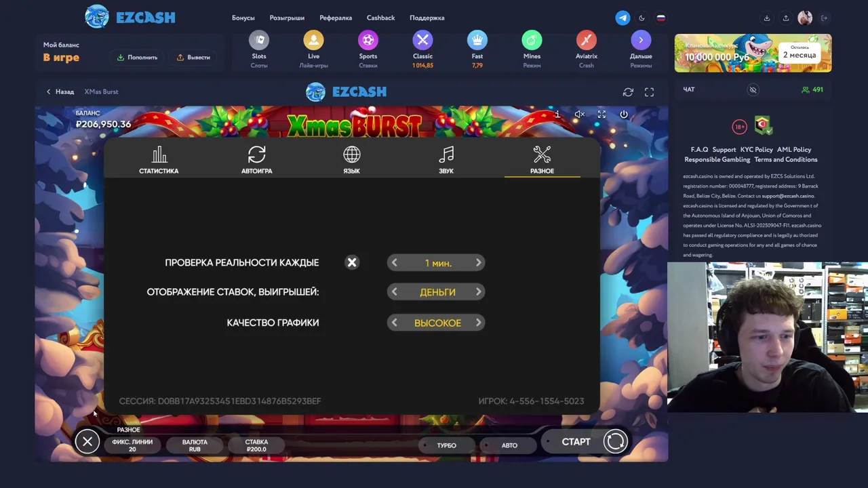Open the license validation seal
The width and height of the screenshot is (868, 488).
pos(763,125)
